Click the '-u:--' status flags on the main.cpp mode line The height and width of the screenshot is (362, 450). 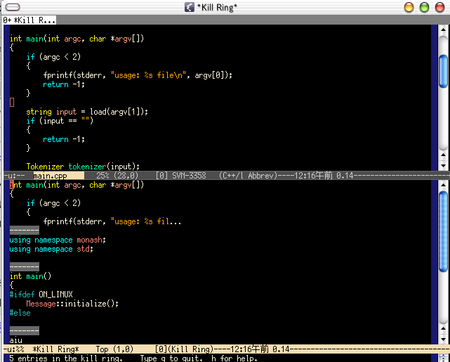click(14, 176)
